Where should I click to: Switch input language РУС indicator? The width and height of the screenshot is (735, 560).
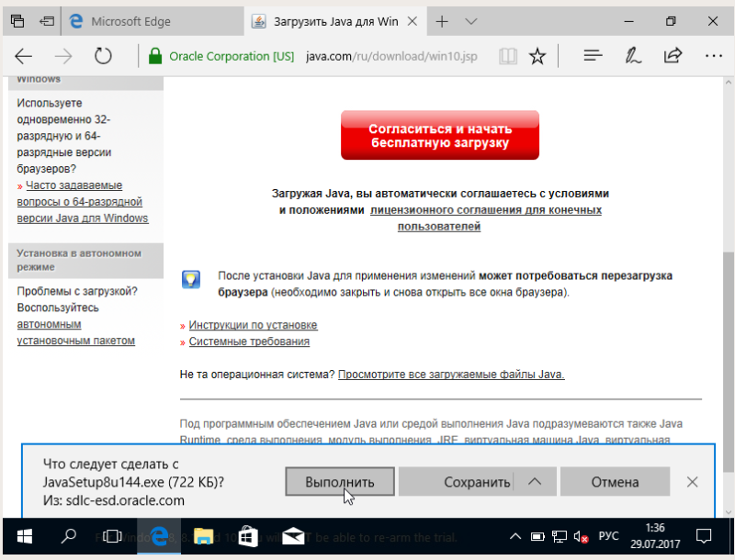click(x=608, y=536)
